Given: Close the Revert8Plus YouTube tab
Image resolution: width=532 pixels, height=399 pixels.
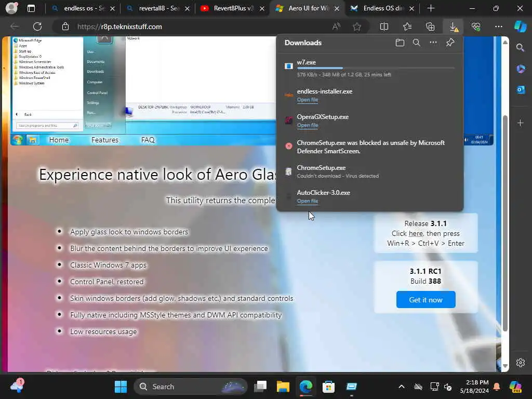Looking at the screenshot, I should pos(262,8).
